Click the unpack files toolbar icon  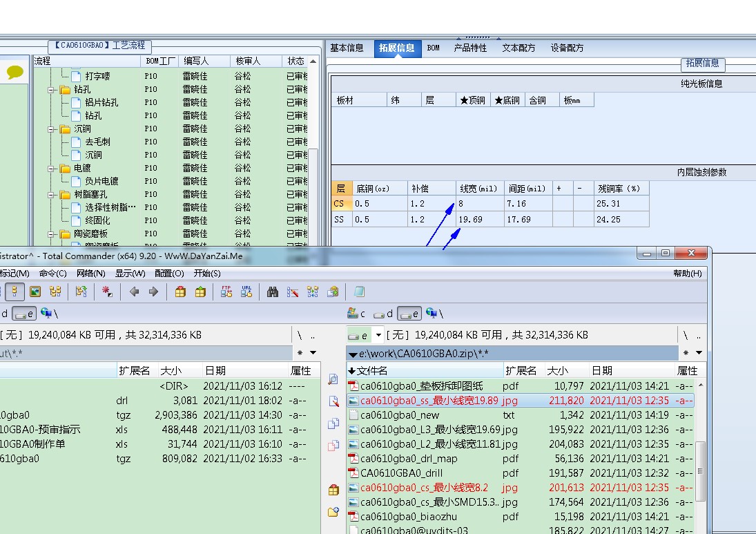[x=201, y=292]
